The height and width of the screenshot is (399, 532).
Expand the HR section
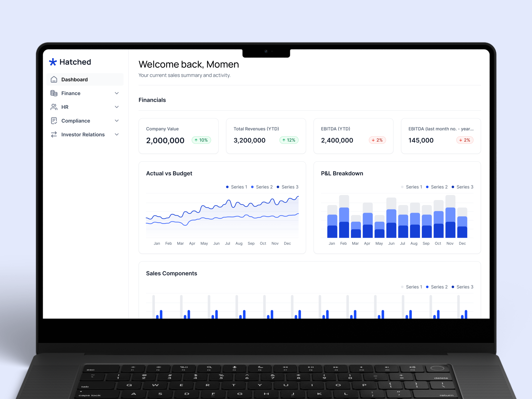tap(117, 107)
